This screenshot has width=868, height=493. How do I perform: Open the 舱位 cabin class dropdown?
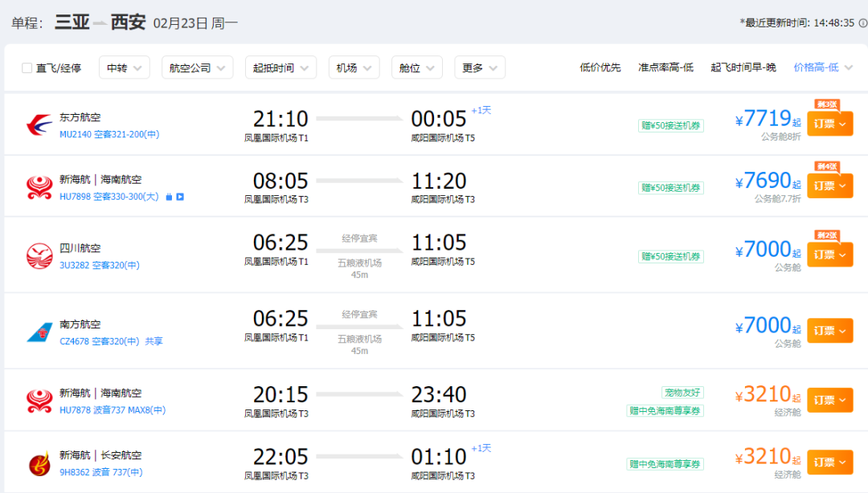416,68
